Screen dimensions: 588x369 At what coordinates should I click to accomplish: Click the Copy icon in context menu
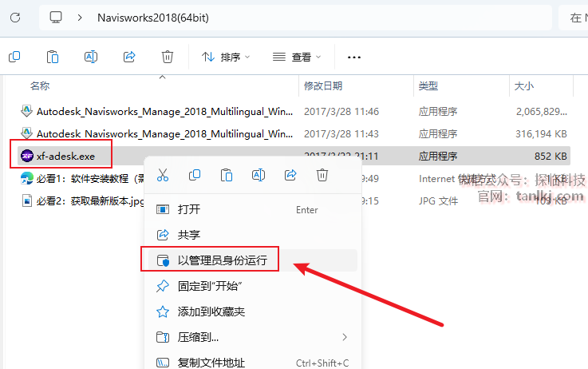195,175
